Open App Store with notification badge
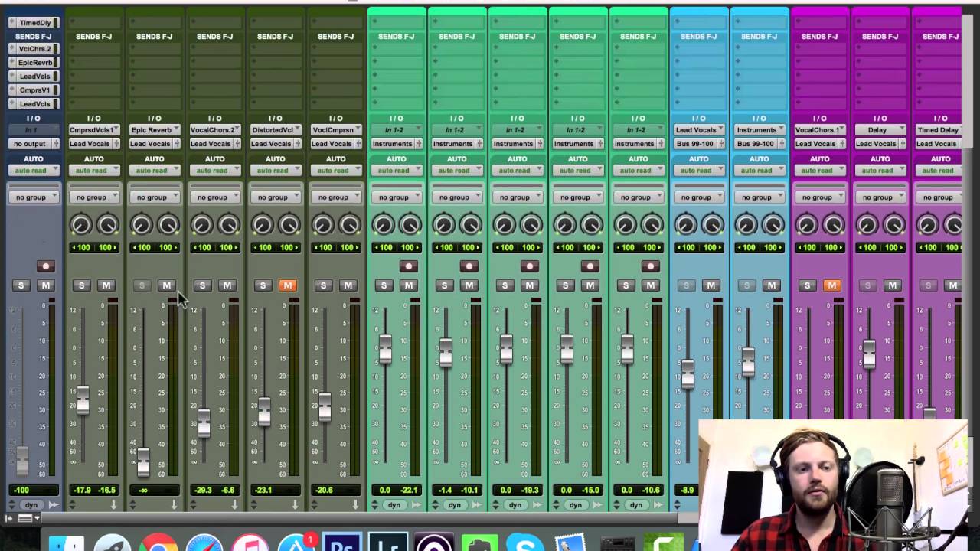 (296, 543)
